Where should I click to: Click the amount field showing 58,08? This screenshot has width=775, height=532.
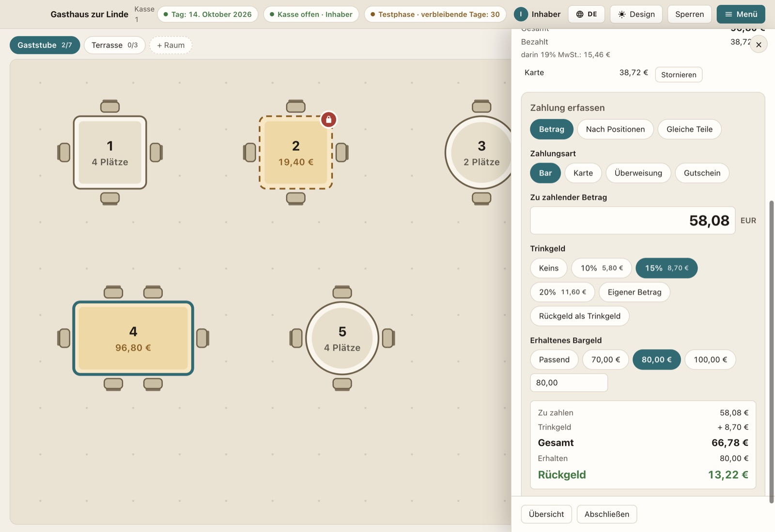pyautogui.click(x=633, y=220)
